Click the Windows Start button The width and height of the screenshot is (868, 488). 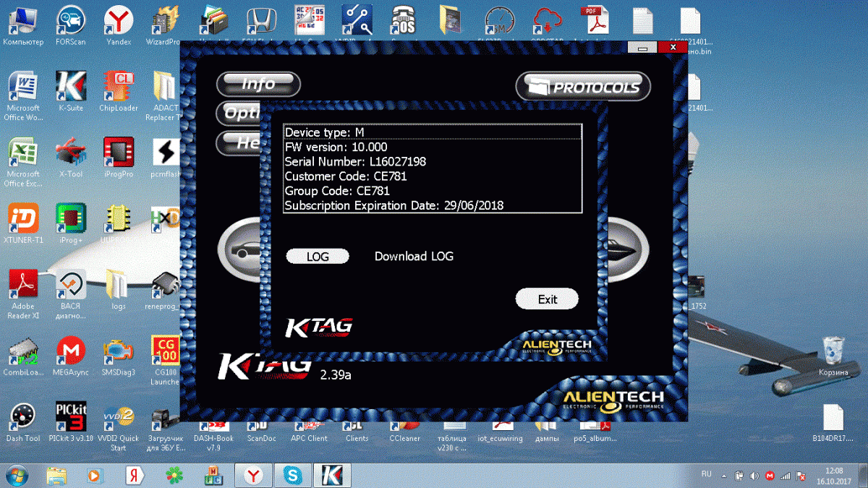tap(17, 475)
